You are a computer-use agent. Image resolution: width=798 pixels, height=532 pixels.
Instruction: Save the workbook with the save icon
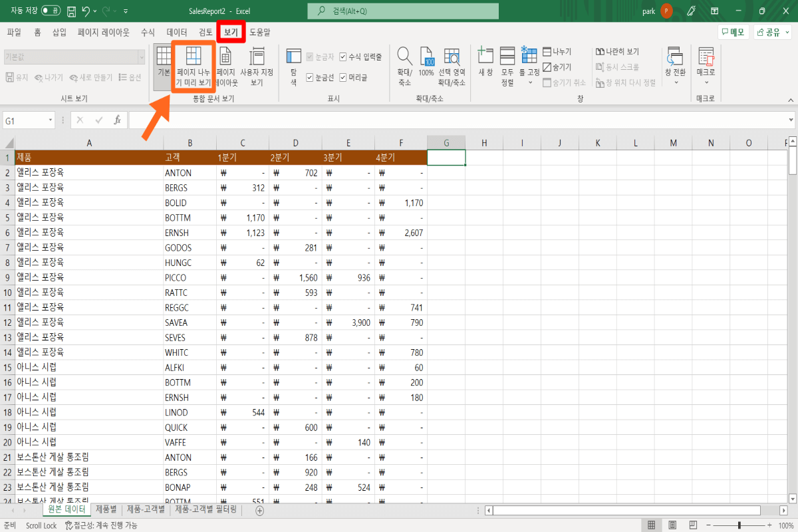pos(71,11)
